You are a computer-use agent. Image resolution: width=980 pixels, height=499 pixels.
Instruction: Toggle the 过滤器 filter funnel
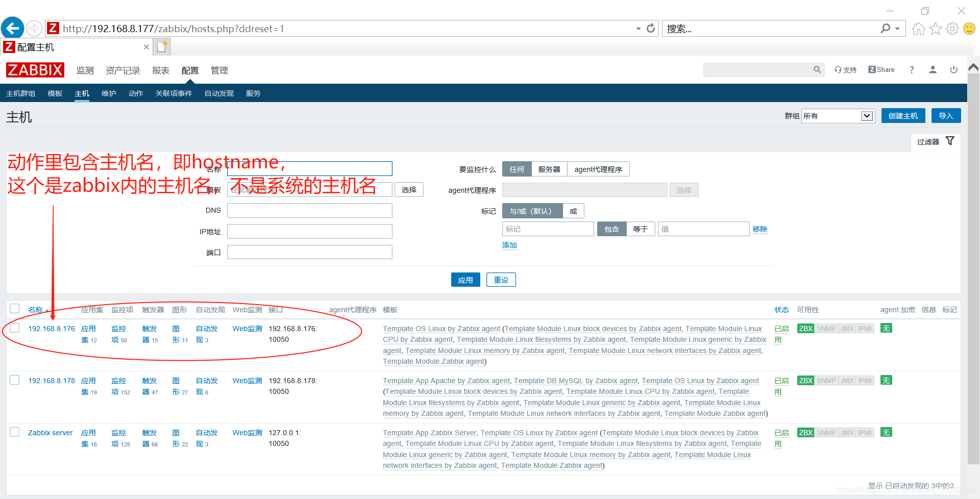pyautogui.click(x=950, y=141)
